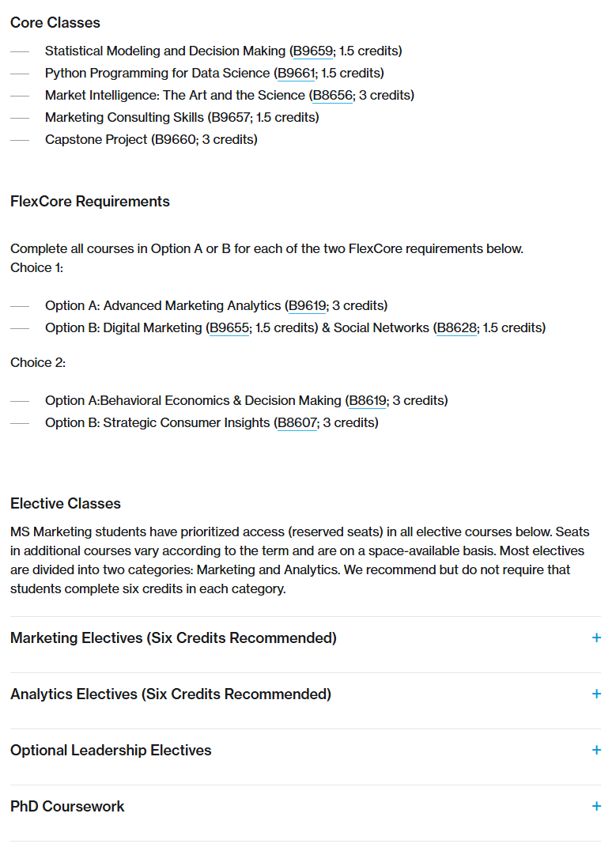Viewport: 616px width, 855px height.
Task: Click the B9655 Digital Marketing course link
Action: coord(229,328)
